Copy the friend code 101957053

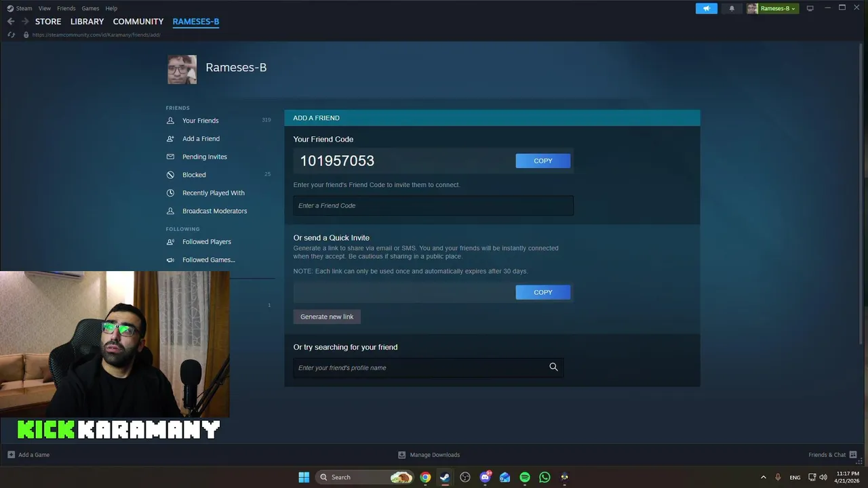[x=543, y=161]
